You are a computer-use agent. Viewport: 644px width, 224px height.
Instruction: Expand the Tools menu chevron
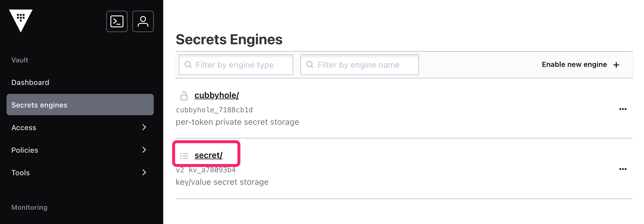pyautogui.click(x=144, y=172)
